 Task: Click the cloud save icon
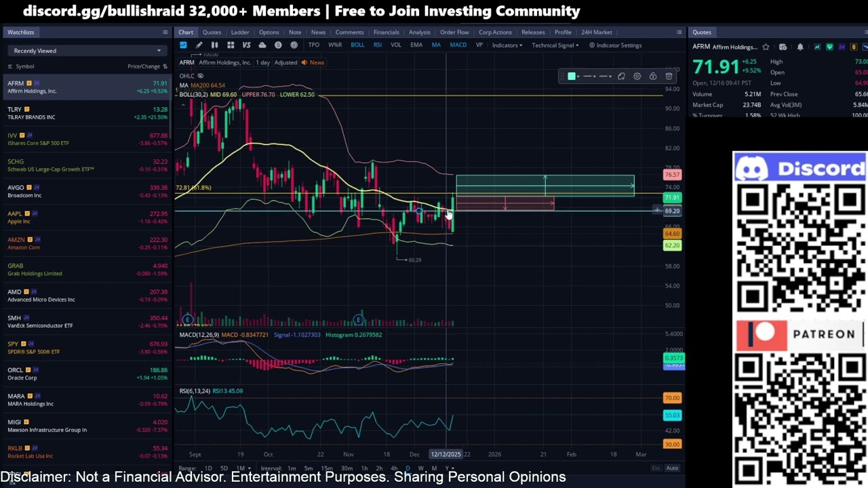pos(262,45)
